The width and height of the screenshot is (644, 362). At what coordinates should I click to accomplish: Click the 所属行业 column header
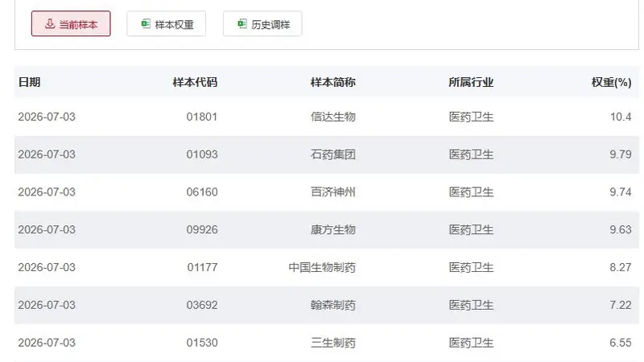[471, 82]
